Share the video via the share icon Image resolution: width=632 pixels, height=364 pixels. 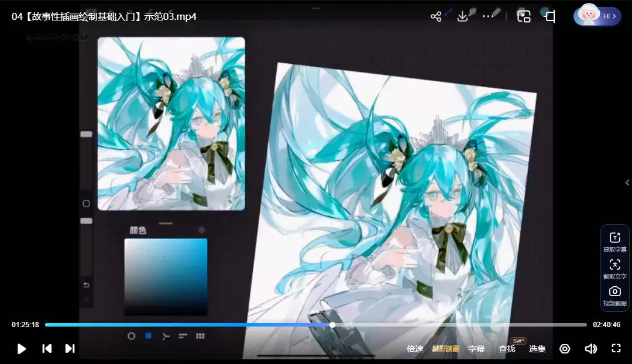coord(436,16)
